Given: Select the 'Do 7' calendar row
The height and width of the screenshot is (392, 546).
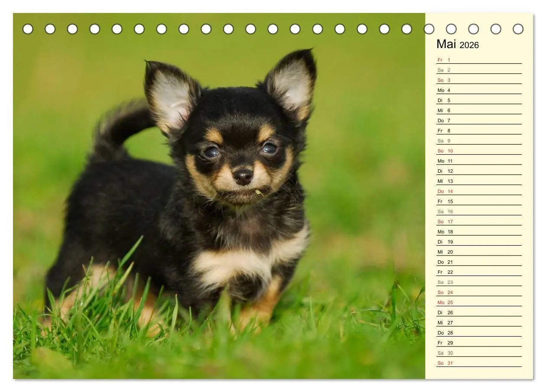Looking at the screenshot, I should 479,120.
